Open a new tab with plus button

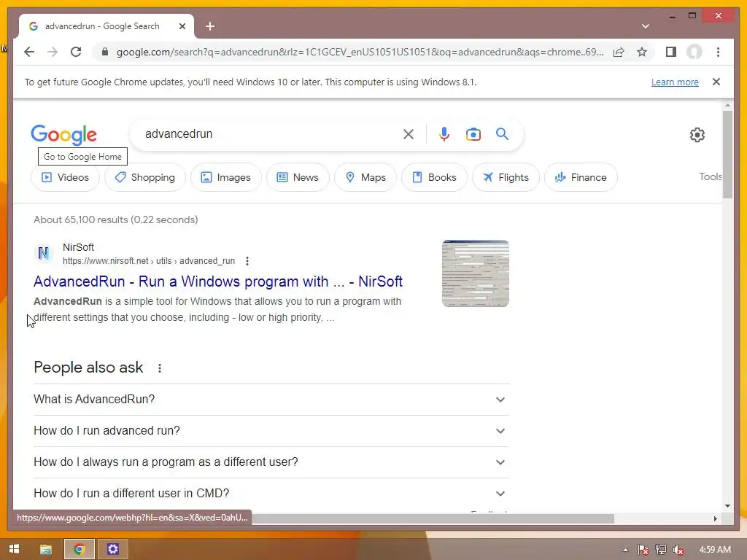[x=210, y=26]
